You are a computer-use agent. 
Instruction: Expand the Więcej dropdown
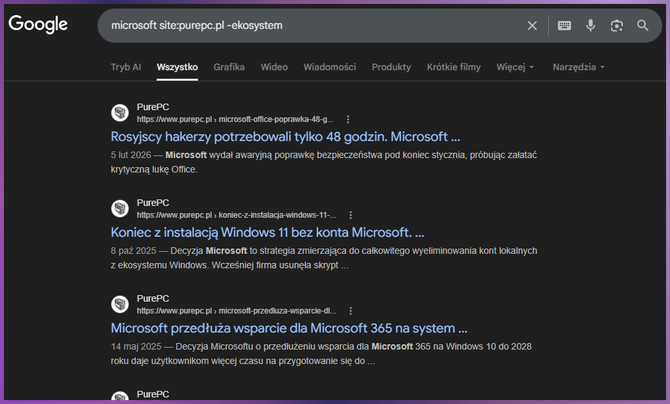coord(515,67)
